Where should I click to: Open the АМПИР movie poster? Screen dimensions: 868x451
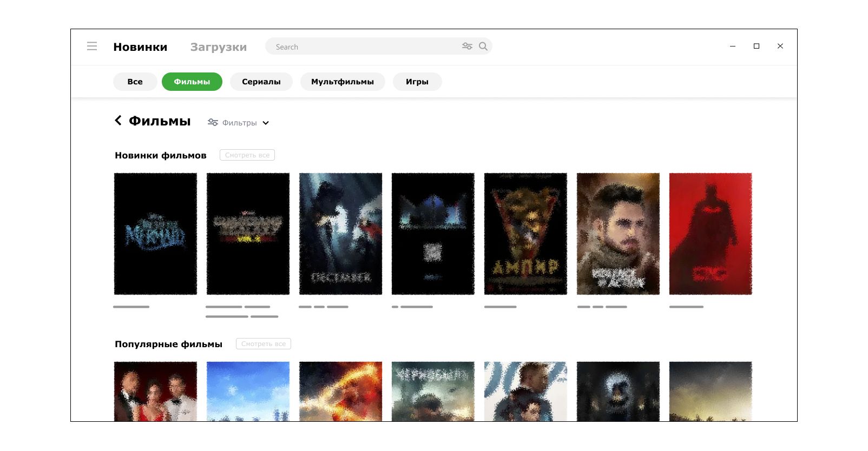[525, 234]
